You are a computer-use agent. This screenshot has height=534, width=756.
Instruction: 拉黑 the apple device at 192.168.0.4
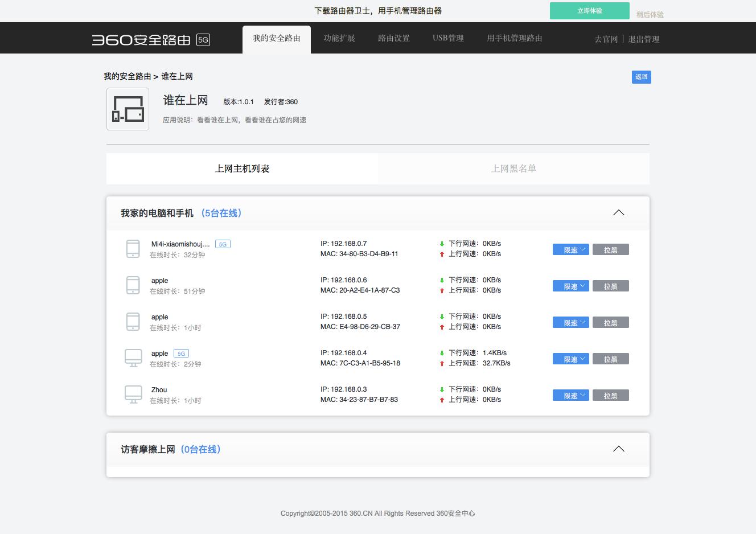610,359
